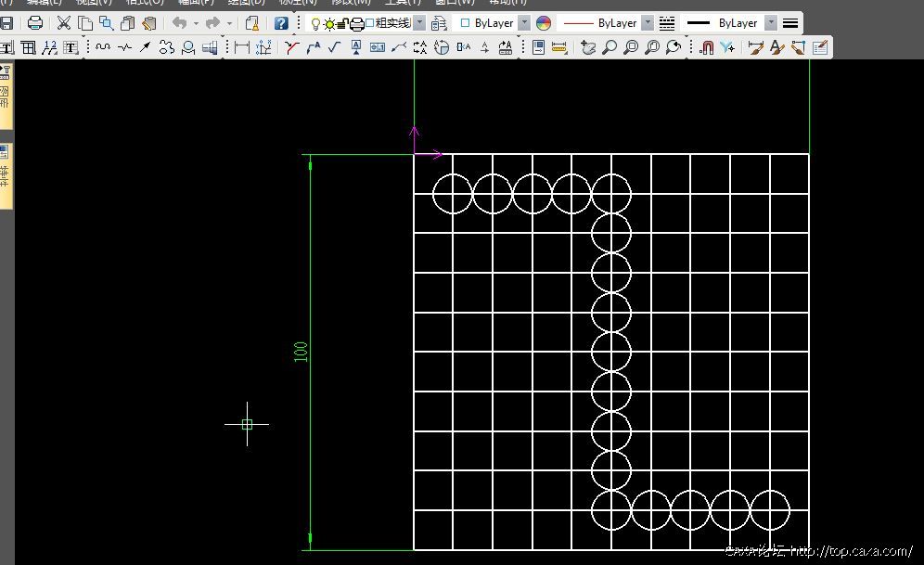Screen dimensions: 924x565
Task: Expand the ByLayer color dropdown
Action: coord(524,23)
